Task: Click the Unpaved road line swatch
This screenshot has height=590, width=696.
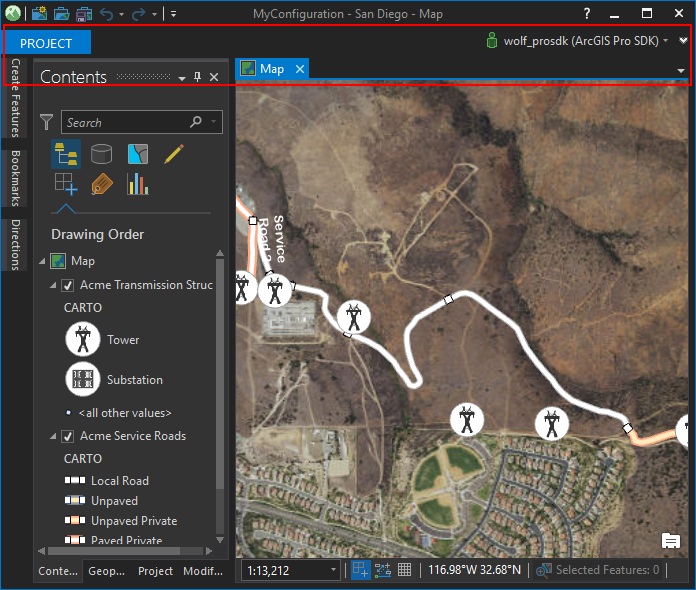Action: click(75, 500)
